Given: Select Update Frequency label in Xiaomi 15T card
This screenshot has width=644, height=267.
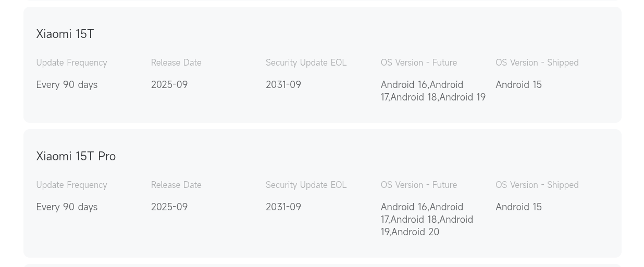Looking at the screenshot, I should pyautogui.click(x=71, y=62).
